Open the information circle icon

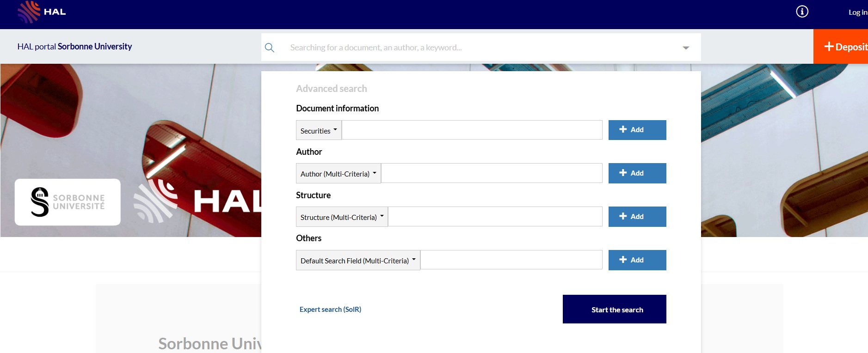click(802, 12)
